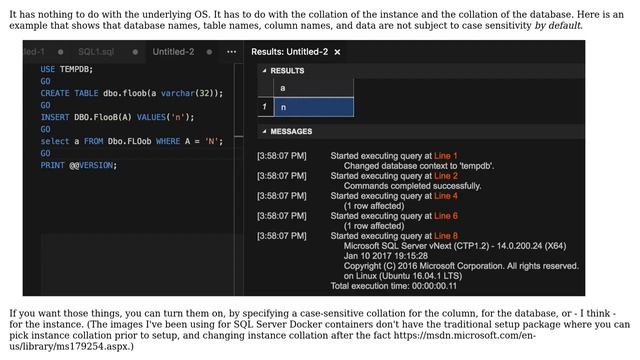Switch to the SQL1.sql editor tab

pyautogui.click(x=96, y=52)
